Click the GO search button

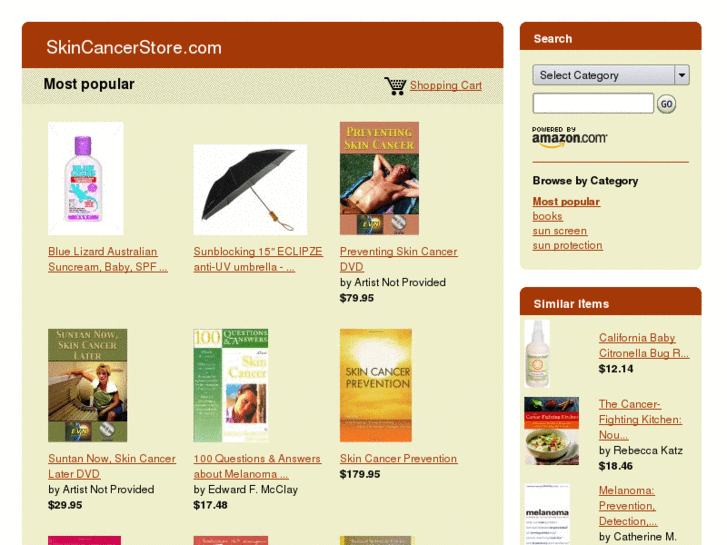666,104
